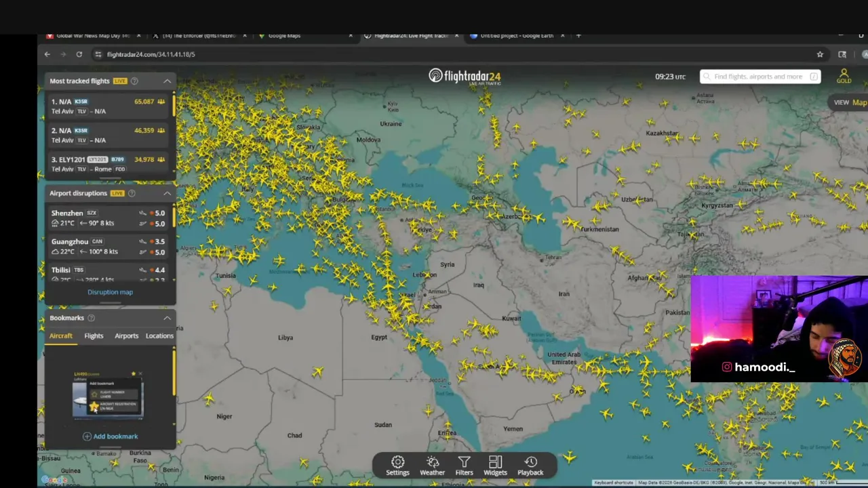This screenshot has height=488, width=868.
Task: Open Tbilisi airport disruption entry
Action: (108, 274)
